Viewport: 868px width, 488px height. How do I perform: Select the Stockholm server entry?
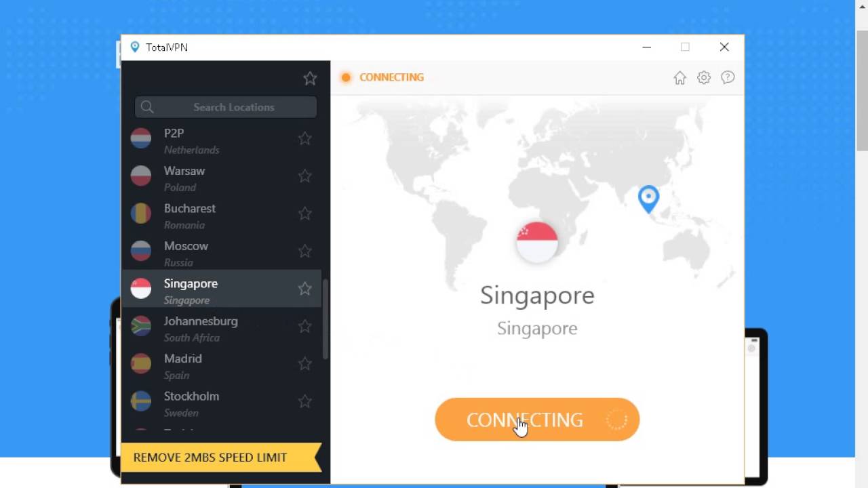(221, 402)
